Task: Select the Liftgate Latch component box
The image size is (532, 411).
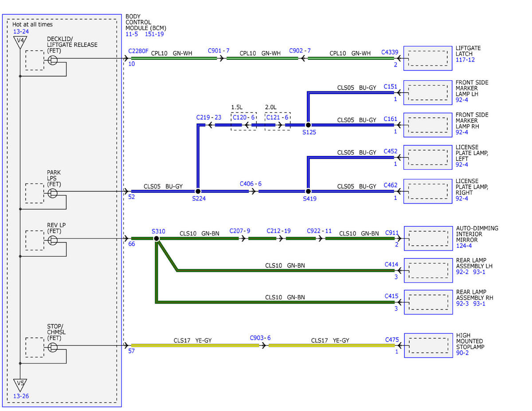Action: tap(428, 58)
